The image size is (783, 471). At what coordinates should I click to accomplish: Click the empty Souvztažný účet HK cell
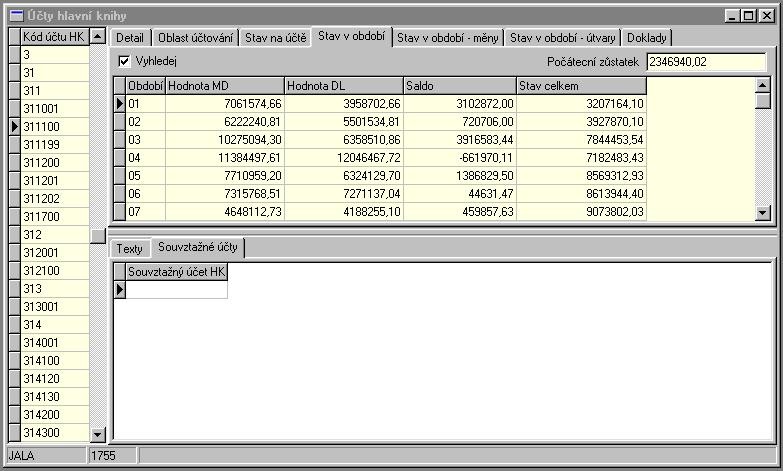[176, 290]
